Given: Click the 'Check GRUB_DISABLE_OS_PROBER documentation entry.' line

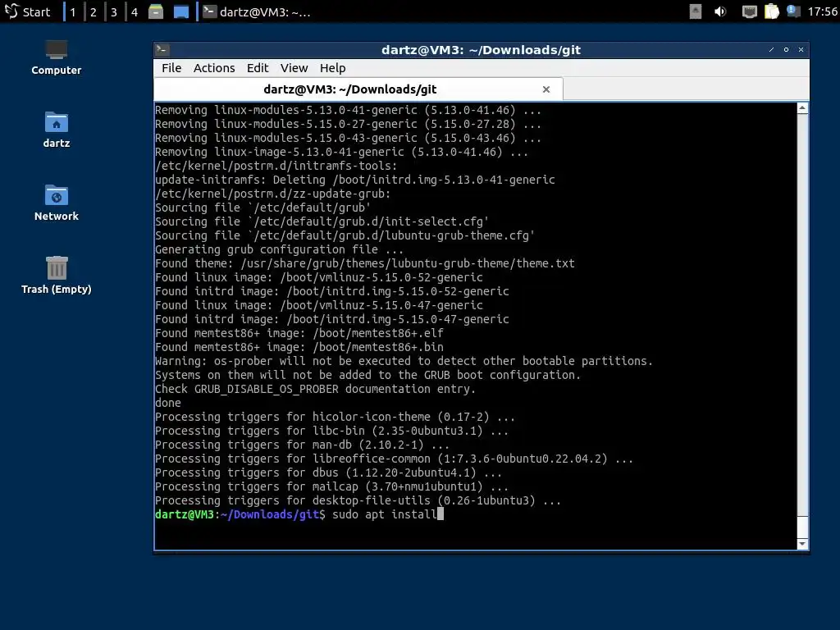Looking at the screenshot, I should tap(316, 389).
